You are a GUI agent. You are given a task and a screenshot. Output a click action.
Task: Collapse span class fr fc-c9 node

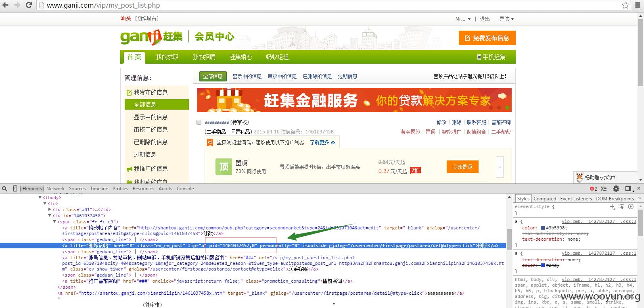(x=54, y=222)
